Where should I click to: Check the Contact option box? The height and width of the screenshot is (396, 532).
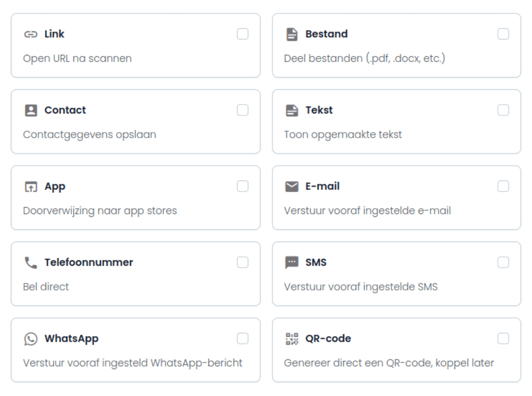243,110
